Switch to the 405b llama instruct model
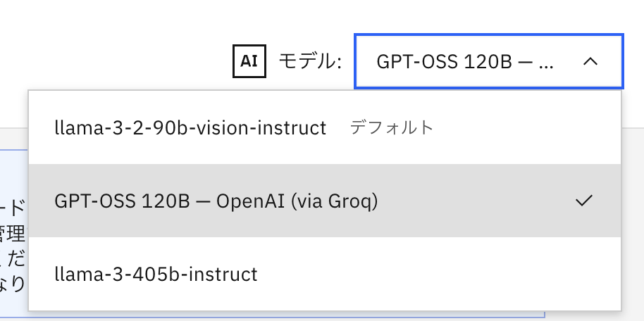 click(x=156, y=274)
